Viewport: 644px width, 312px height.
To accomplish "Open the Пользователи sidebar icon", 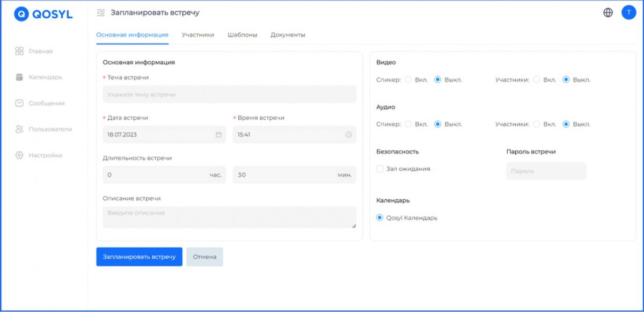I will click(x=19, y=129).
